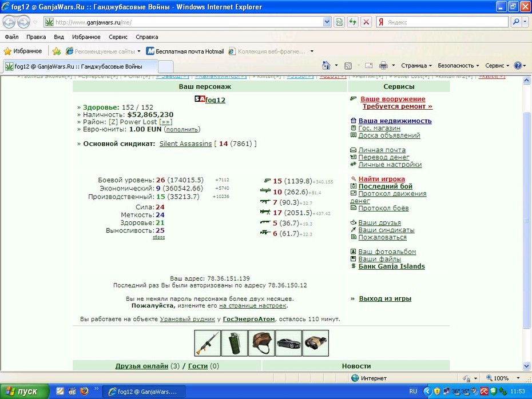Click the machine gun item thumbnail
Screen dimensions: 532x399
pos(208,343)
